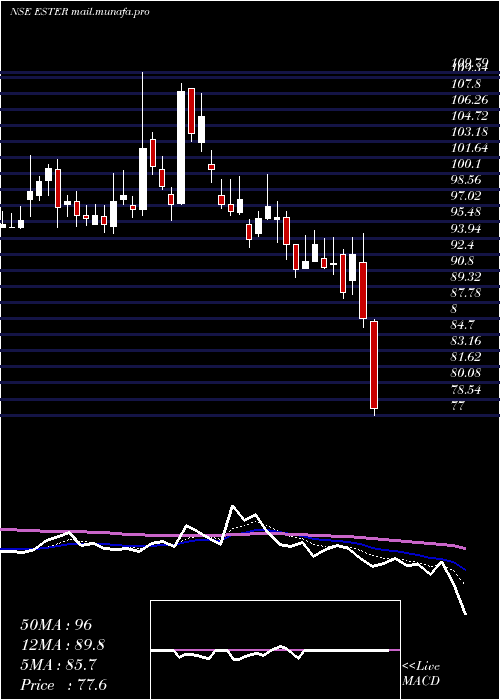Click the 93.94 price axis label

(x=466, y=229)
